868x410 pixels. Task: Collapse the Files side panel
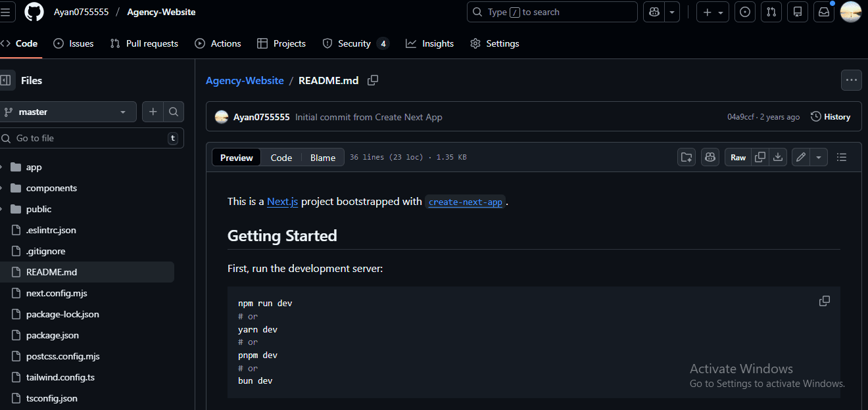coord(6,80)
